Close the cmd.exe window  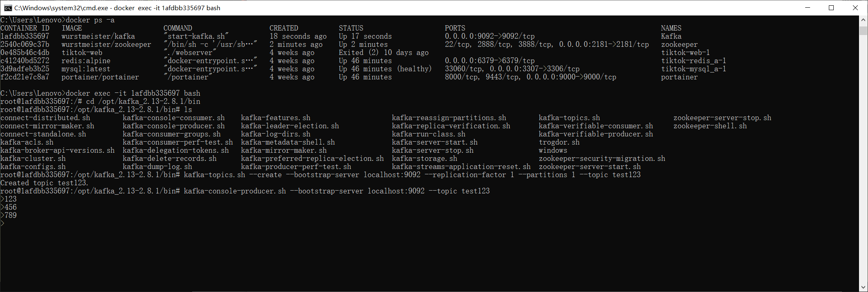(x=855, y=8)
